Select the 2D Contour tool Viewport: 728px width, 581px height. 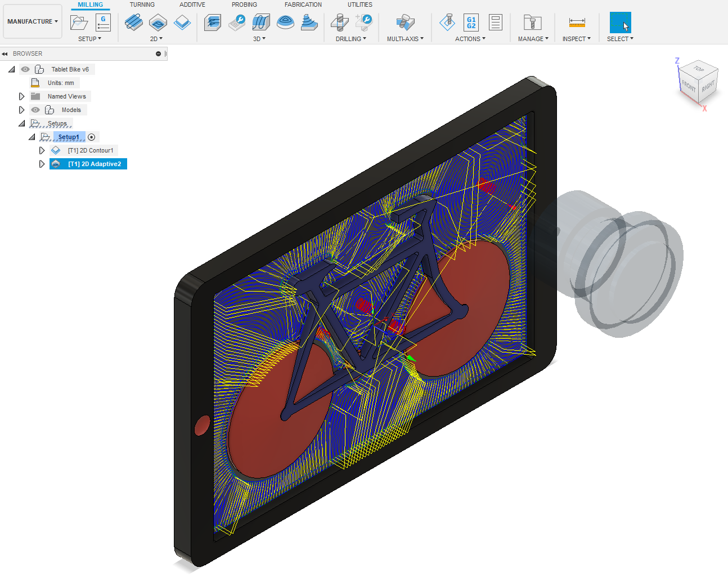pos(182,23)
